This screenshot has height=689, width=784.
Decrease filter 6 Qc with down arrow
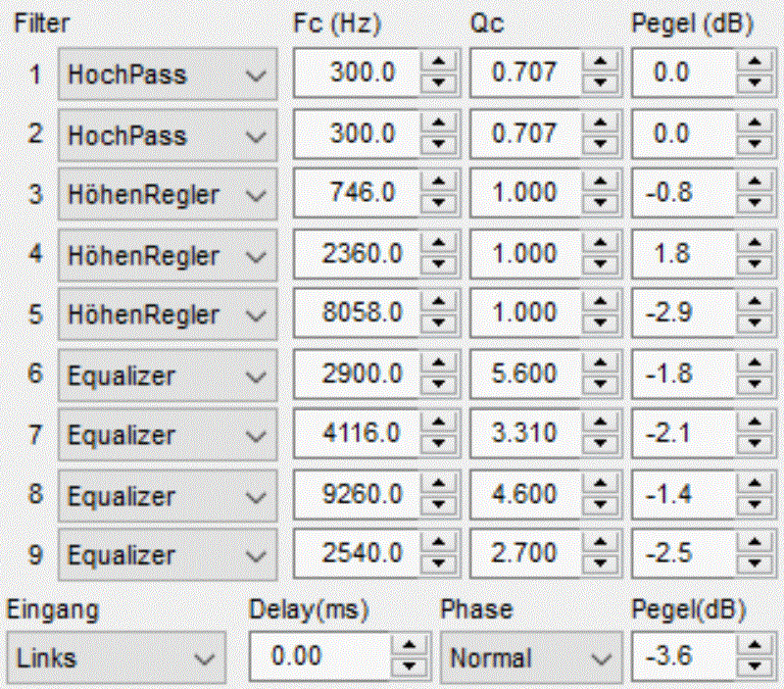(600, 384)
